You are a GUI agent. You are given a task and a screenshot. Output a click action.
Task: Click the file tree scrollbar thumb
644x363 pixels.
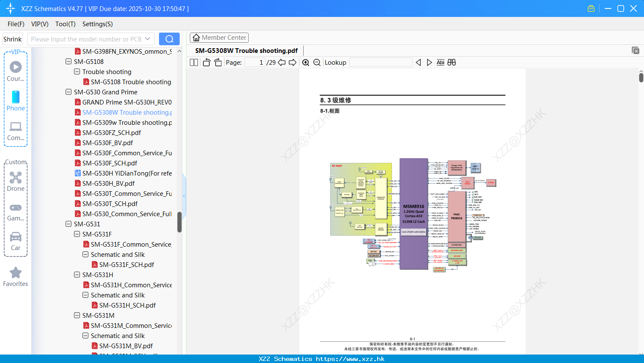[x=179, y=222]
